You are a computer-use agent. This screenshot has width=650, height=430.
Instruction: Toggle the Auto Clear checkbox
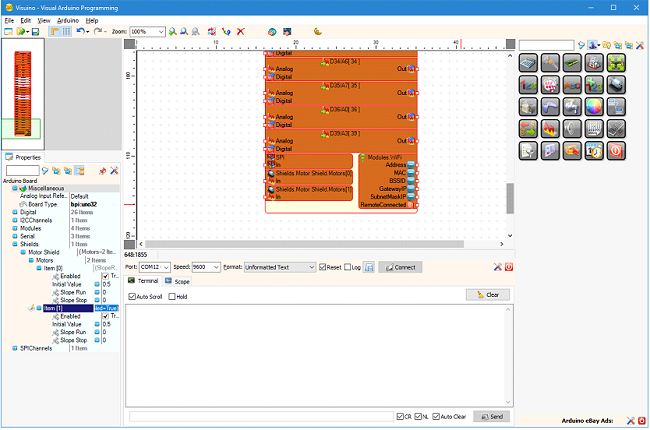tap(436, 416)
